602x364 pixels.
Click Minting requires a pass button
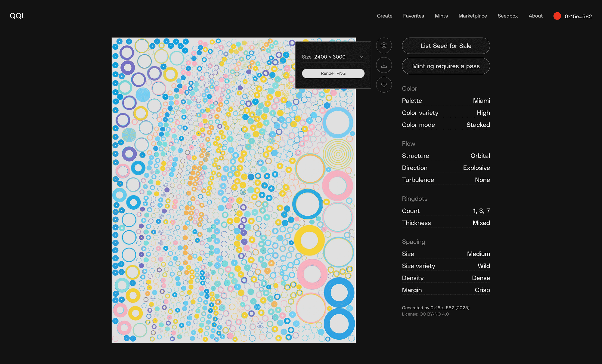[446, 66]
